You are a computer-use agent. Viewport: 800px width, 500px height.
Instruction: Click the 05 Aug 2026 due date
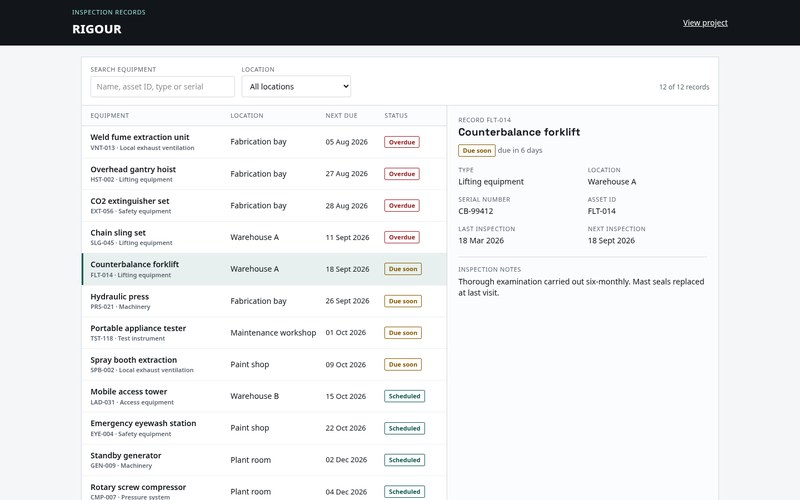[346, 142]
